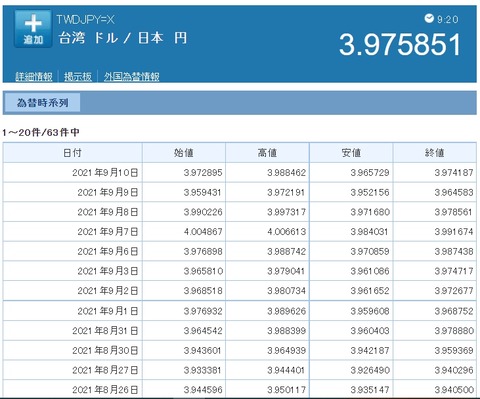The image size is (480, 399).
Task: Click the 日付 column header
Action: [72, 153]
